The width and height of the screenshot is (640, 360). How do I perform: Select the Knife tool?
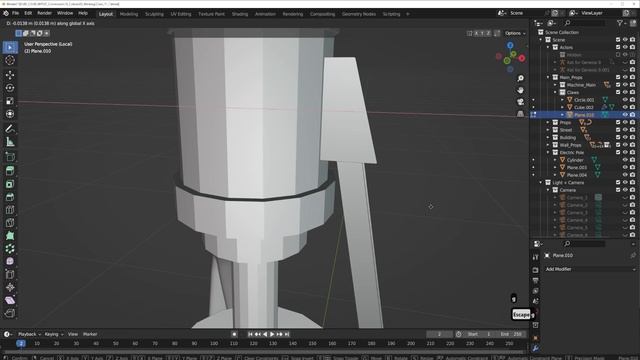(10, 223)
